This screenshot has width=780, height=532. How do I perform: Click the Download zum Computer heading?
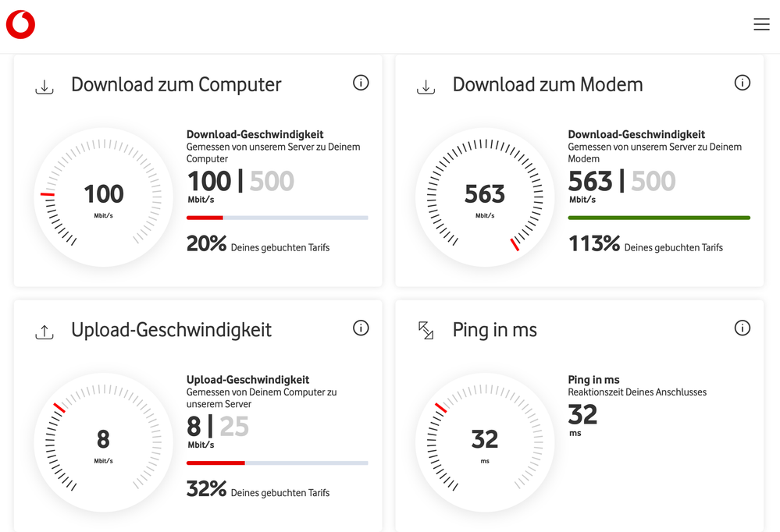pyautogui.click(x=176, y=85)
